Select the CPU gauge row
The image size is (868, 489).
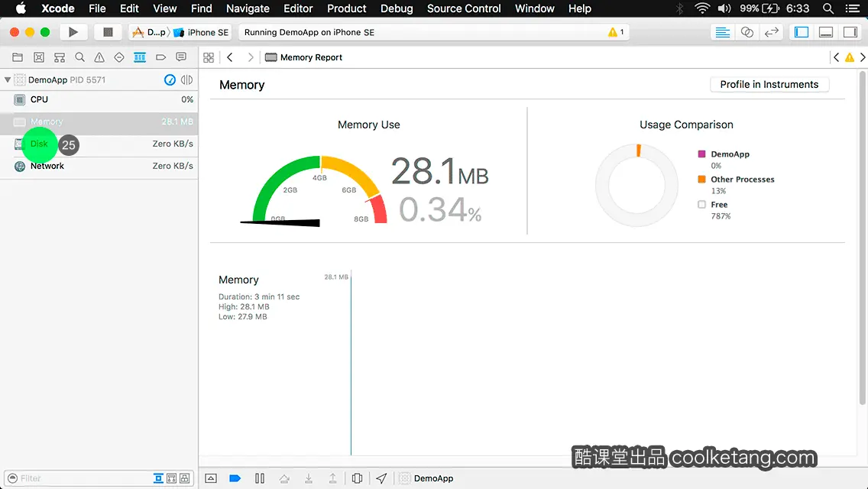point(99,99)
